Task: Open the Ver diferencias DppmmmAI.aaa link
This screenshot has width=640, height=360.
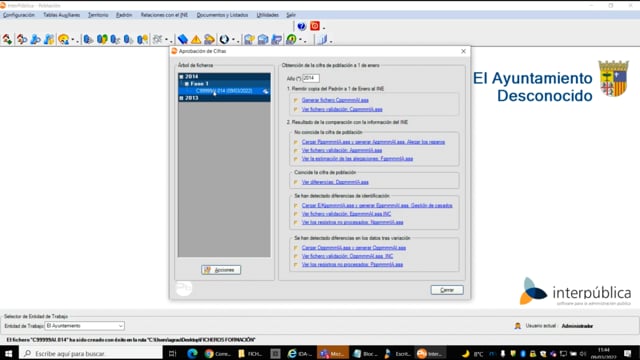Action: click(335, 182)
